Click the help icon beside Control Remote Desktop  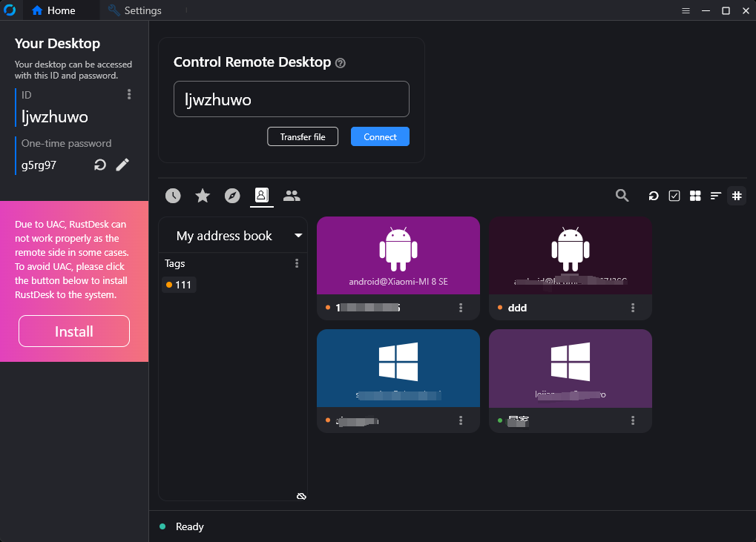point(341,63)
